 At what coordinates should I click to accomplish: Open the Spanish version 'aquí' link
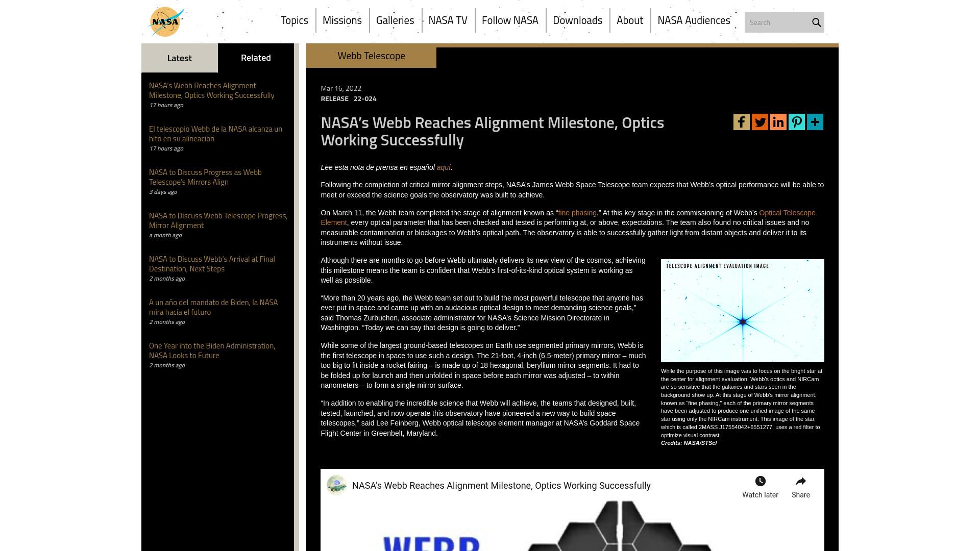[444, 167]
